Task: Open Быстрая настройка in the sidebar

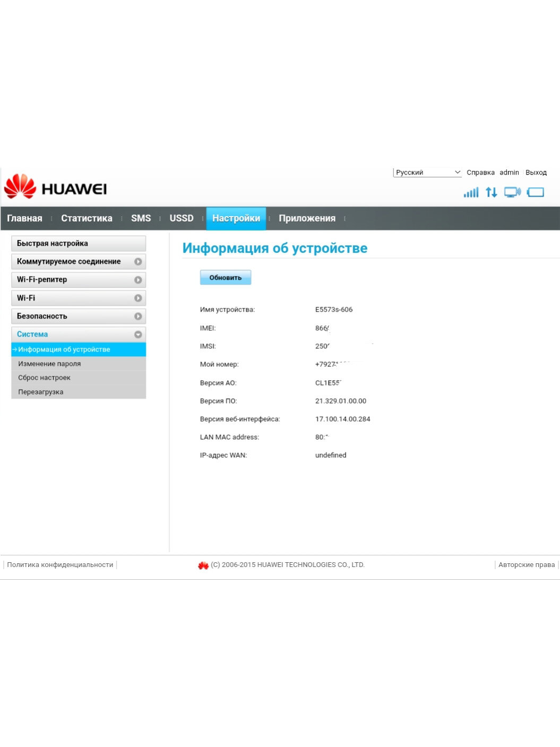Action: click(x=79, y=243)
